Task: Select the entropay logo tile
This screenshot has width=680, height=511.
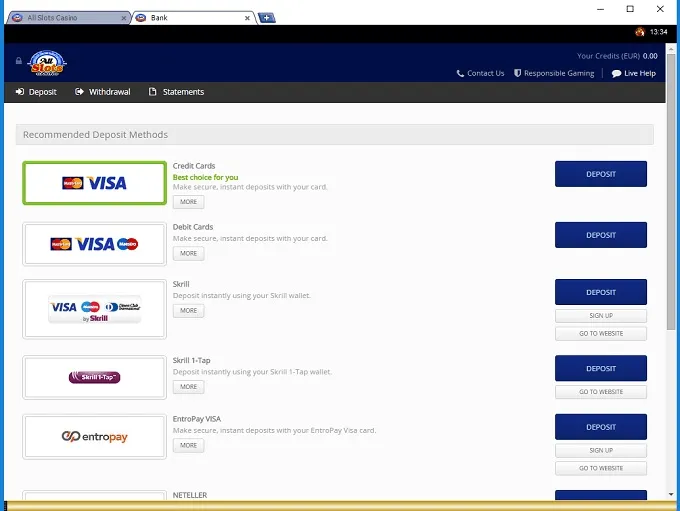Action: (x=95, y=436)
